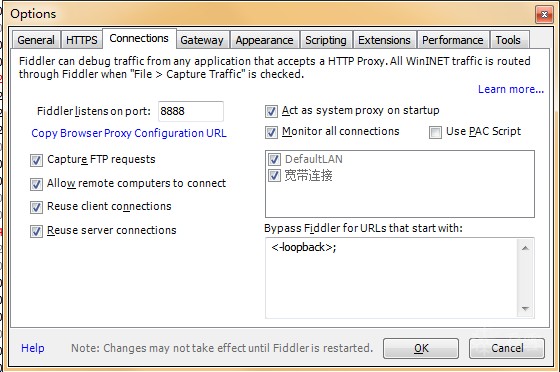Confirm settings with the OK button
Viewport: 560px width, 372px height.
pos(421,348)
